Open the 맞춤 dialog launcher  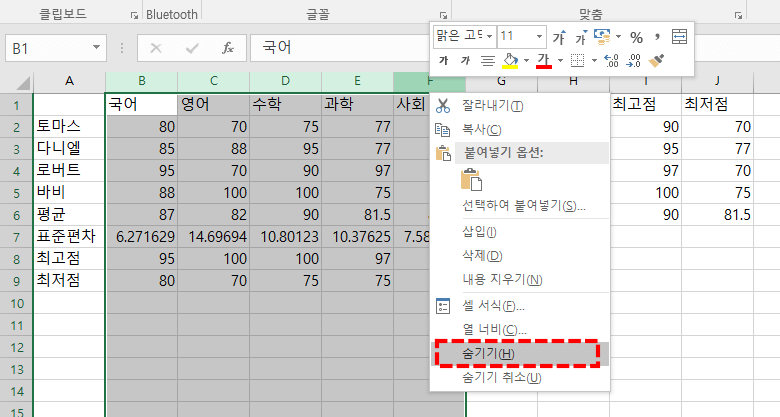tap(738, 16)
